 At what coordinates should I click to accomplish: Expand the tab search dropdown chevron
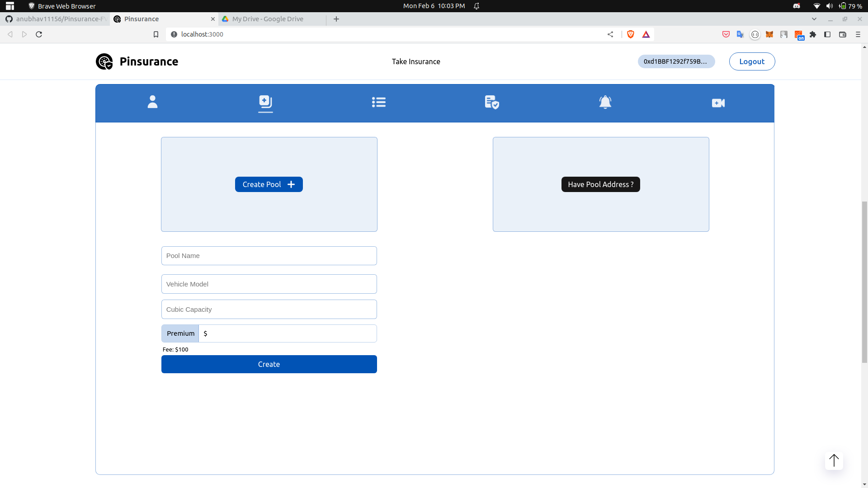(x=814, y=19)
